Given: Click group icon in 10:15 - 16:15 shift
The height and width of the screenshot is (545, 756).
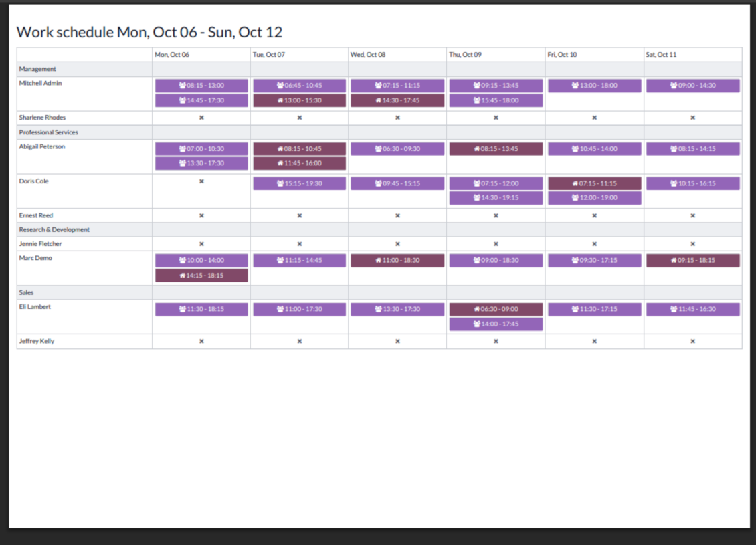Looking at the screenshot, I should (673, 183).
